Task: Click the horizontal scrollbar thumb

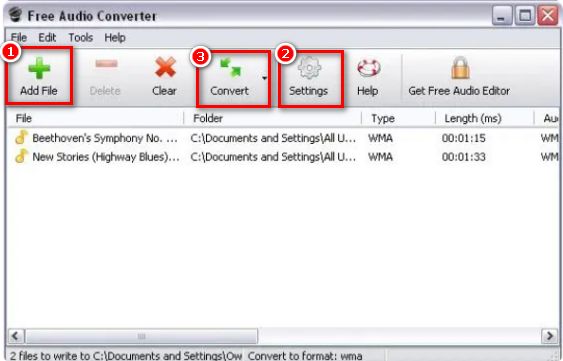Action: pyautogui.click(x=141, y=336)
